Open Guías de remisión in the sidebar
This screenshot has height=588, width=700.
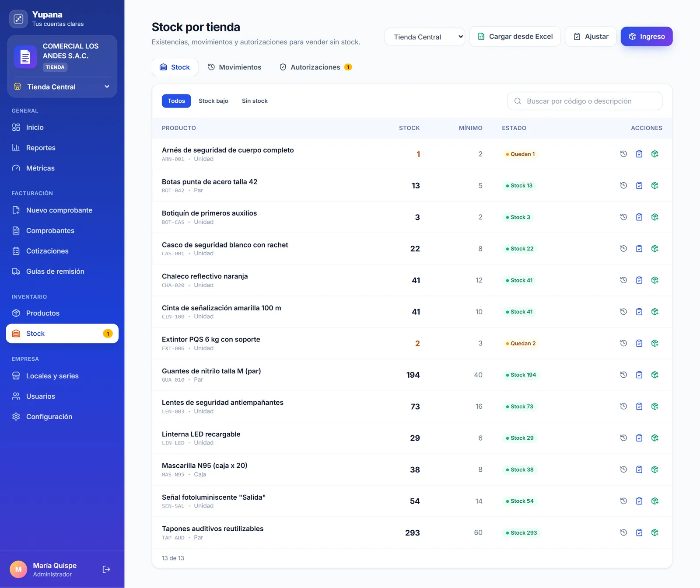click(x=62, y=271)
